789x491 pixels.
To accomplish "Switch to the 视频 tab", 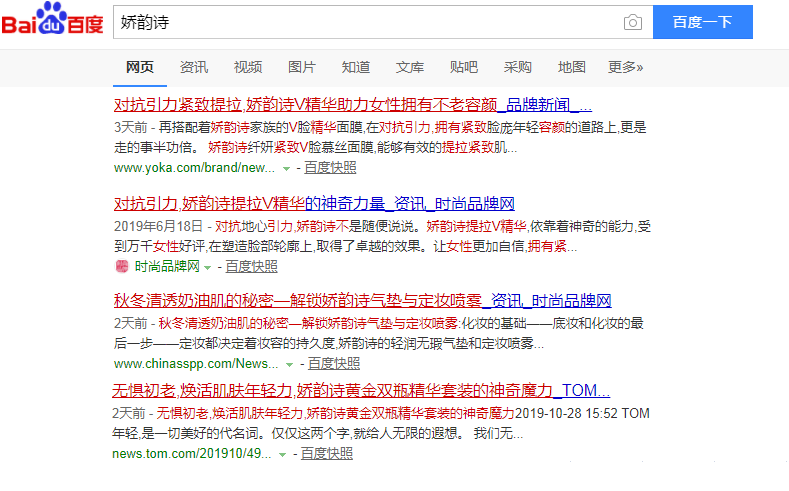I will pyautogui.click(x=248, y=67).
